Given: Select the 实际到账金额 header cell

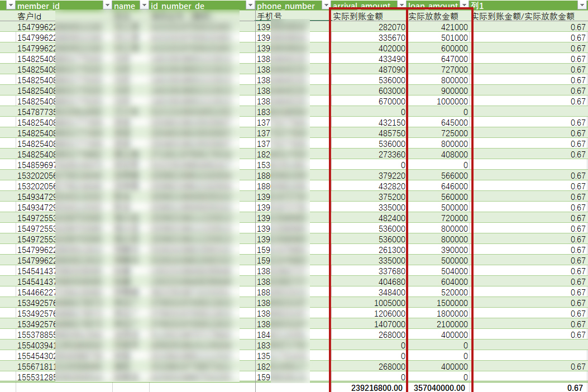Looking at the screenshot, I should pyautogui.click(x=368, y=16).
